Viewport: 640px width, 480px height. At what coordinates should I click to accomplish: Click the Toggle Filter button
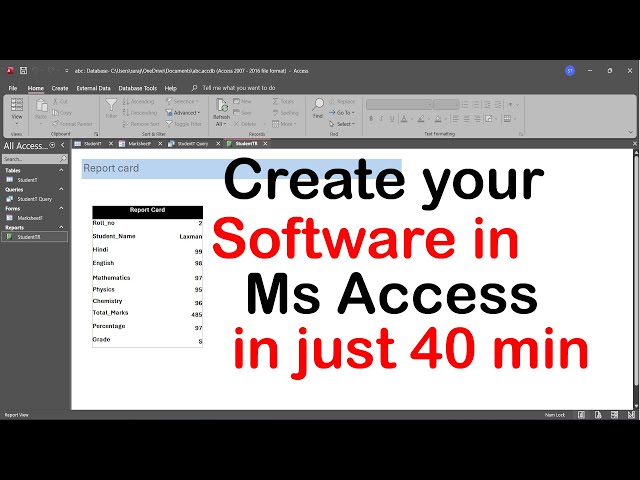(x=184, y=124)
